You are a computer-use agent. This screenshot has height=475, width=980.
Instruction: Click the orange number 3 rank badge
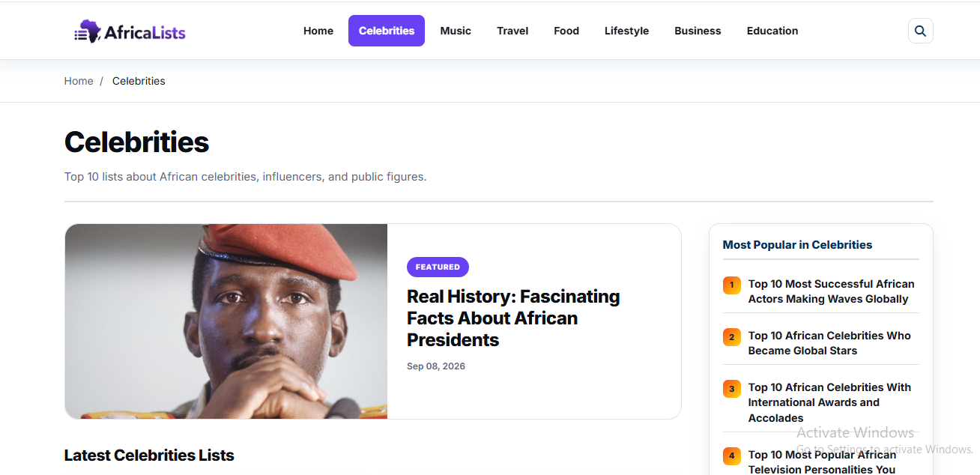click(x=731, y=388)
